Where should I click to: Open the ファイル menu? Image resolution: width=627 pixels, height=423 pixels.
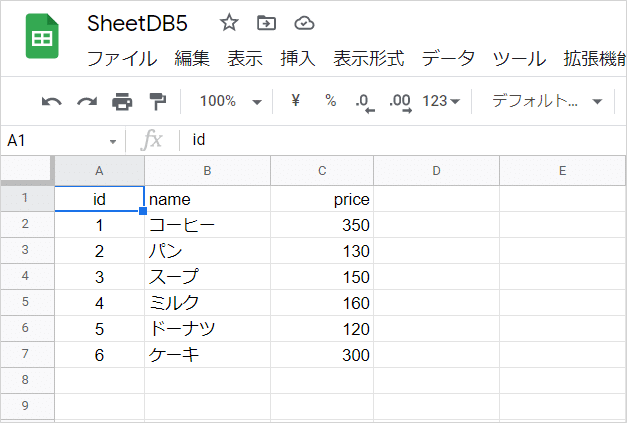click(121, 58)
